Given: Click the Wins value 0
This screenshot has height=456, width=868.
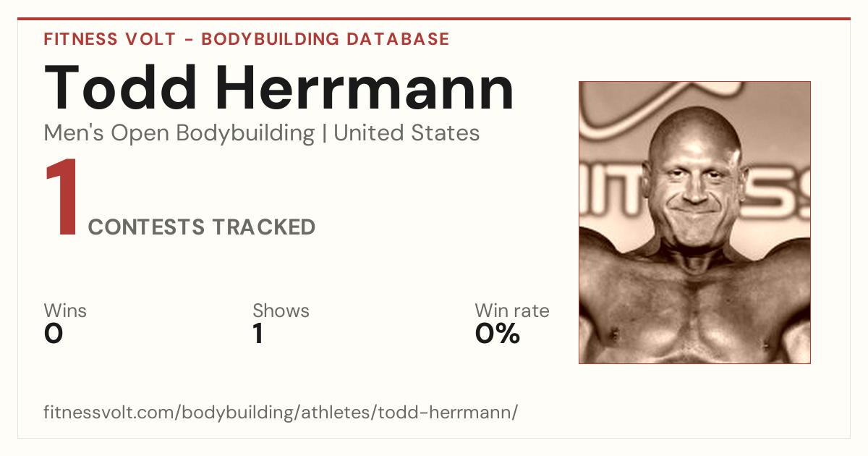Looking at the screenshot, I should point(54,334).
